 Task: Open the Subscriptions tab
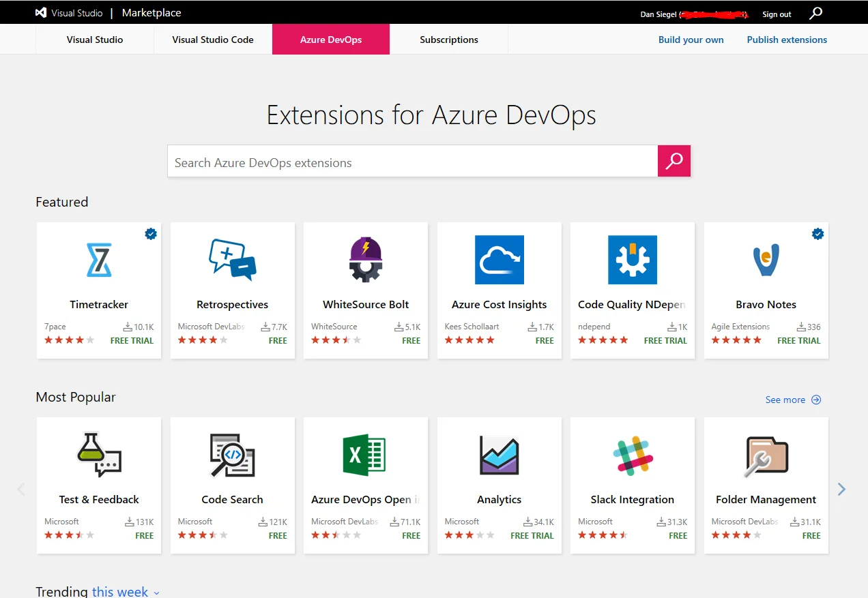coord(449,40)
